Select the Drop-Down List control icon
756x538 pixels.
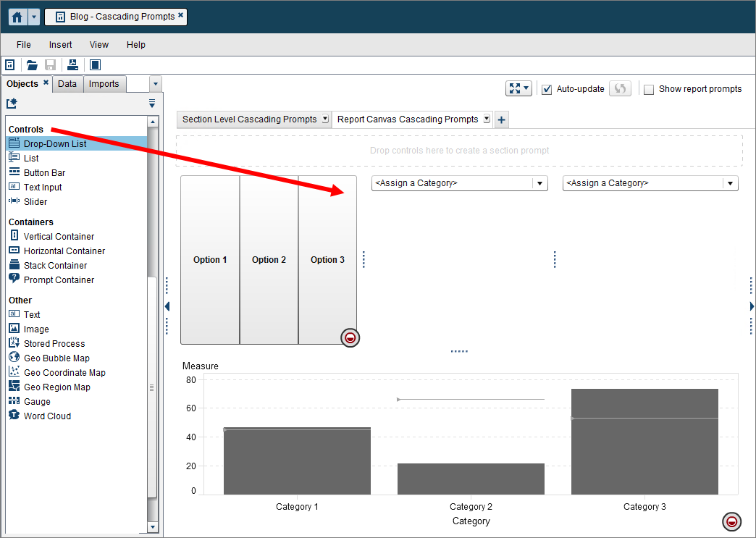pyautogui.click(x=14, y=143)
